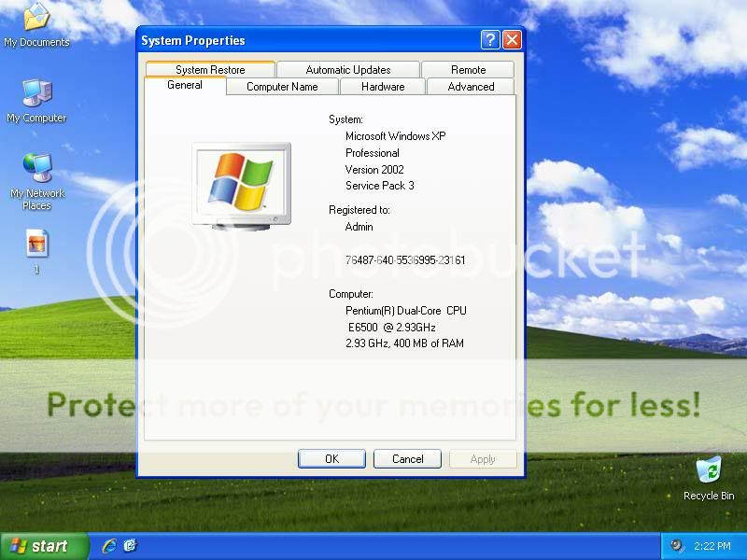The height and width of the screenshot is (560, 747).
Task: Click the "Professional" edition text
Action: point(373,153)
